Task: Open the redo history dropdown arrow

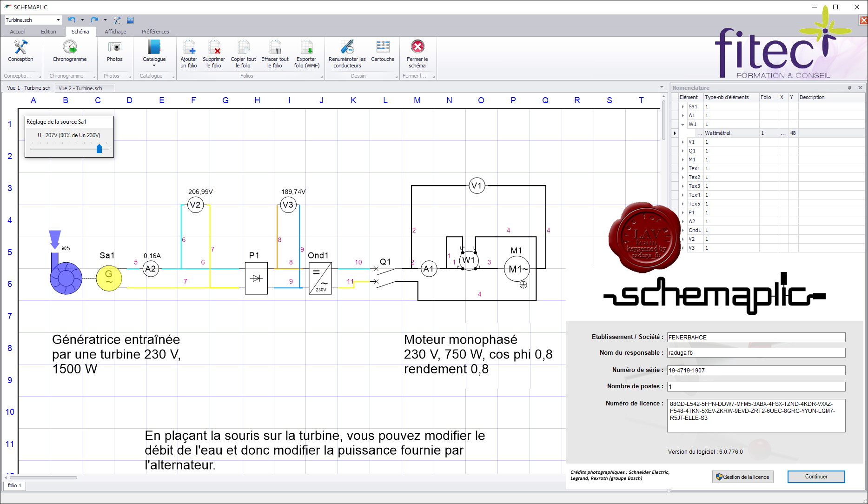Action: pyautogui.click(x=105, y=20)
